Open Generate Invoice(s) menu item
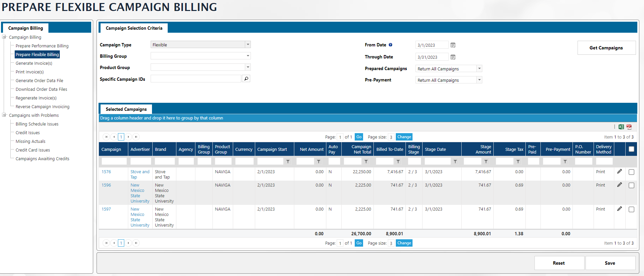644x276 pixels. pos(34,63)
